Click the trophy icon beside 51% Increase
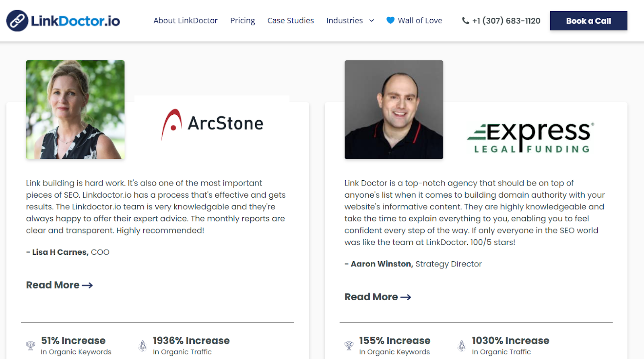The width and height of the screenshot is (644, 359). click(31, 345)
